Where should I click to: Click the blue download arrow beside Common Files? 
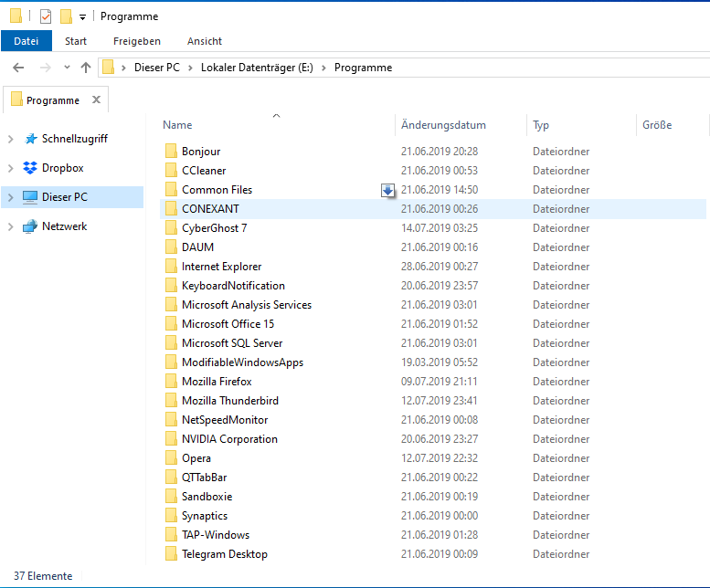[x=387, y=191]
